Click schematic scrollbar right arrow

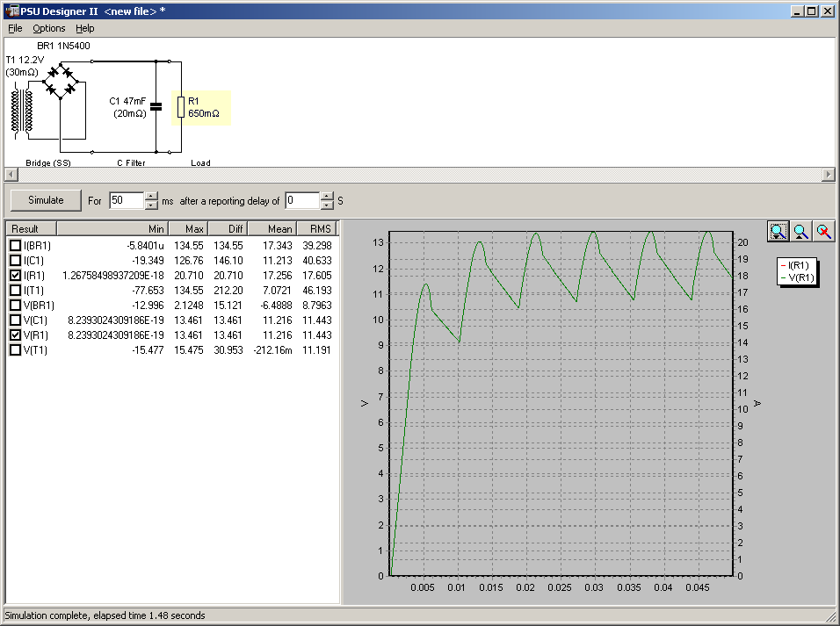[x=829, y=174]
